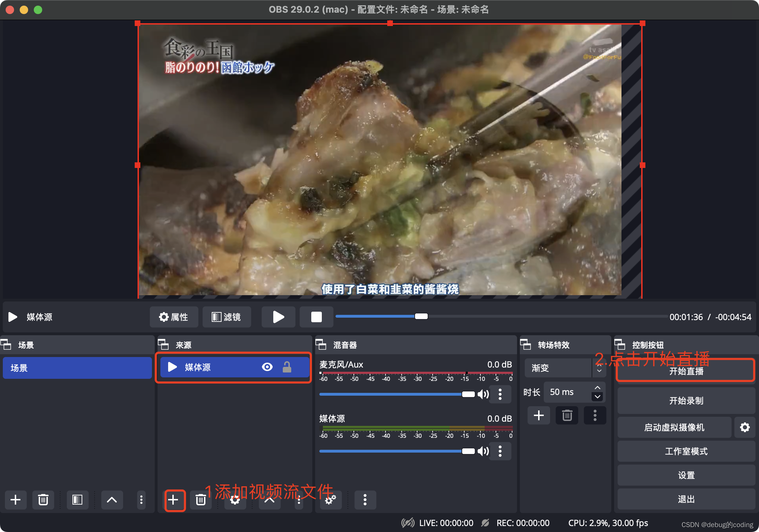Delete the selected transition with trash icon
Viewport: 759px width, 532px height.
[x=567, y=415]
